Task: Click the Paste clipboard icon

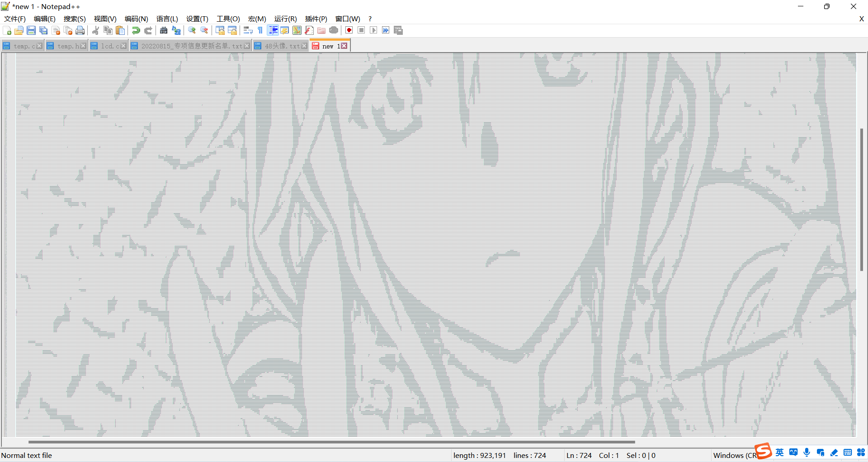Action: pyautogui.click(x=120, y=30)
